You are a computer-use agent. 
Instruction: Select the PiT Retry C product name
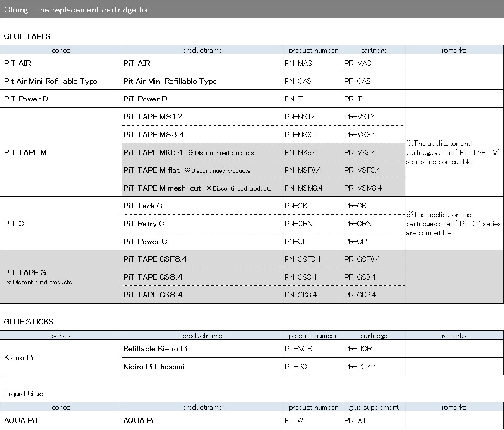tap(144, 224)
